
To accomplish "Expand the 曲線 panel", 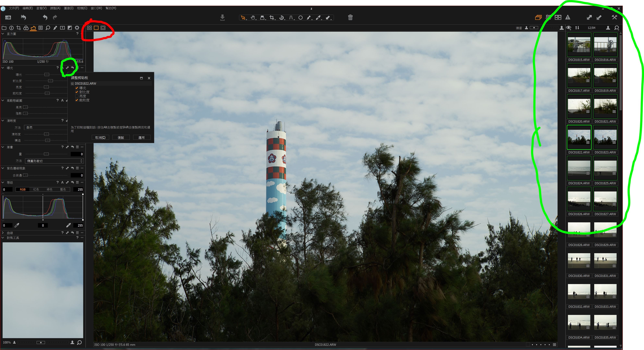I will (x=3, y=233).
